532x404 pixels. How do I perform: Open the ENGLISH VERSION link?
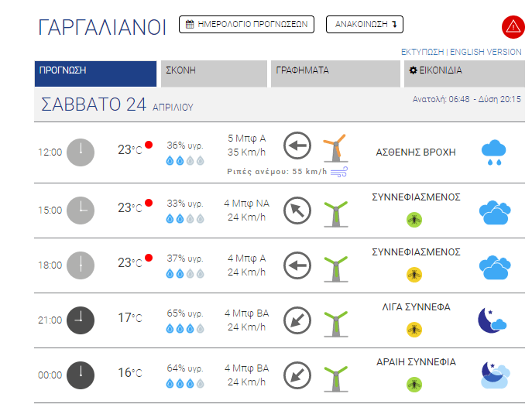[x=486, y=52]
